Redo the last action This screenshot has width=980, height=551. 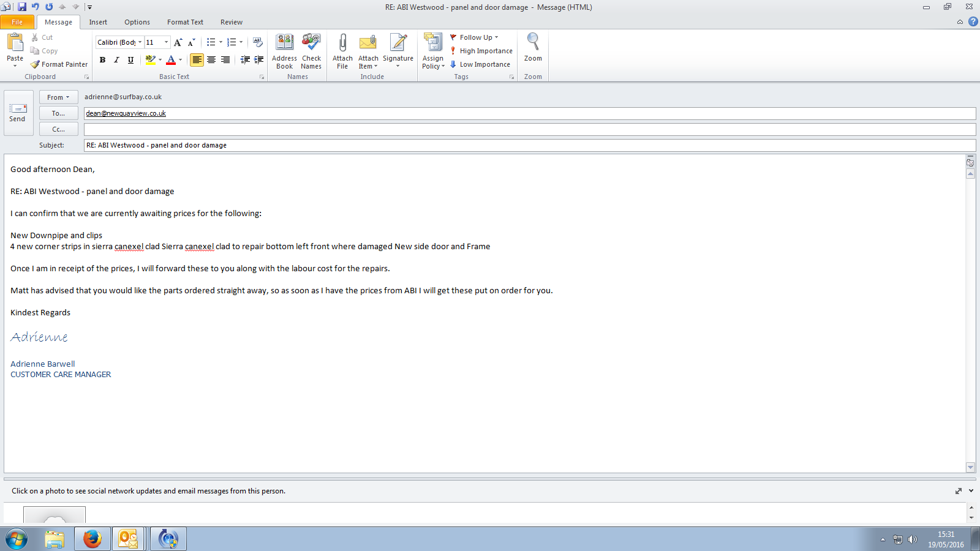click(x=49, y=7)
